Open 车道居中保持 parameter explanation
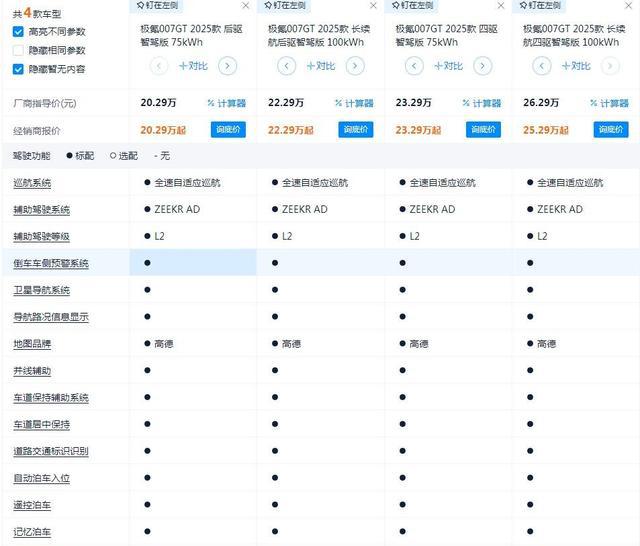The image size is (640, 546). click(x=42, y=425)
